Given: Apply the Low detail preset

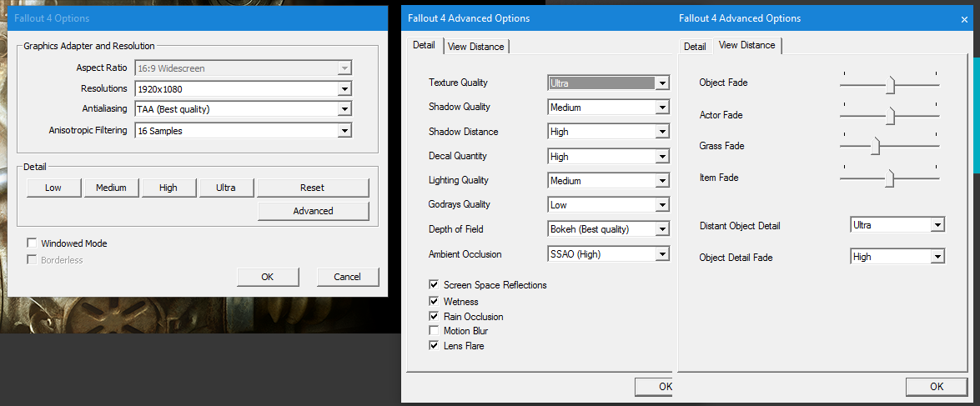Looking at the screenshot, I should coord(53,188).
